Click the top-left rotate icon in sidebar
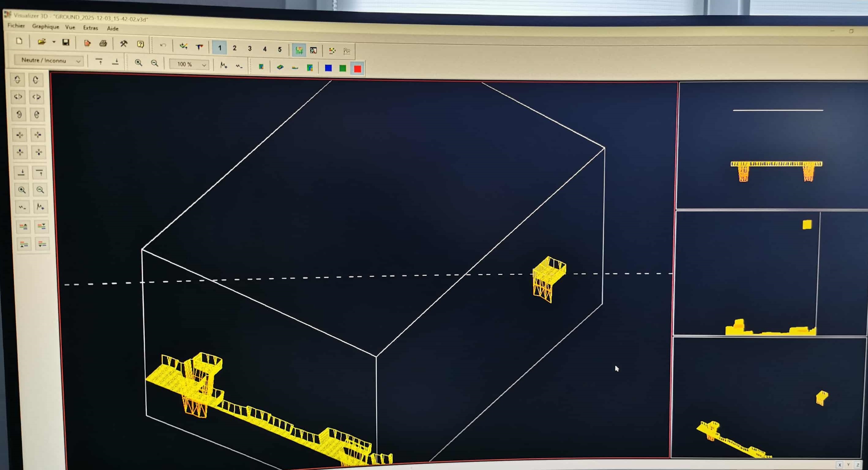This screenshot has height=470, width=868. [17, 80]
